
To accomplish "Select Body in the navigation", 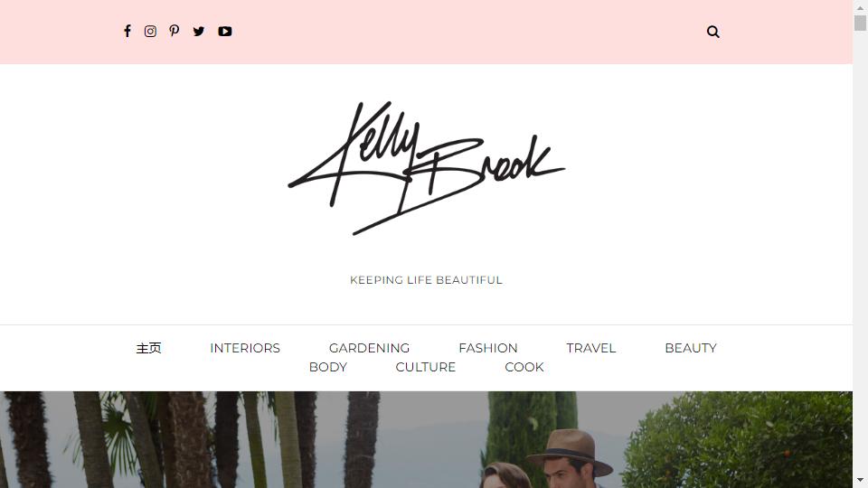I will [327, 367].
